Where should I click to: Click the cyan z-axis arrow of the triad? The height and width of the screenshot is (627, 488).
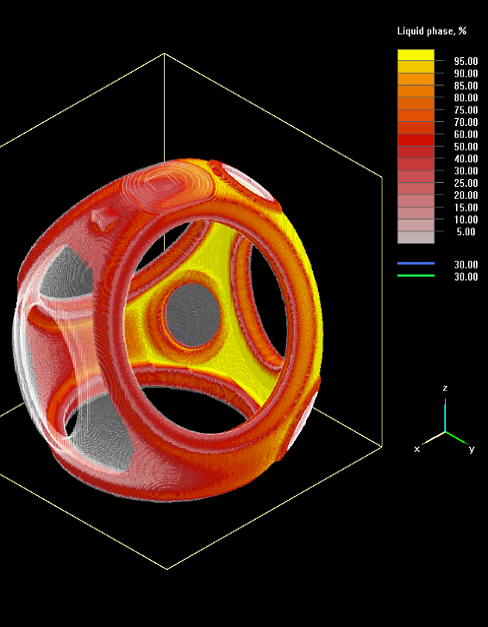445,415
